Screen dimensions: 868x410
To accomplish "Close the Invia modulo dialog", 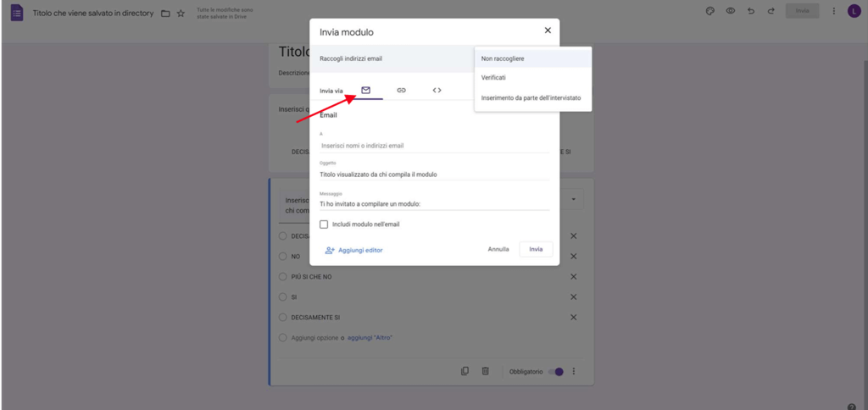I will [x=547, y=30].
